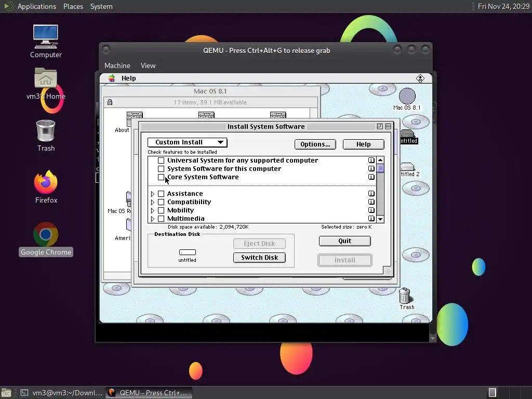Screen dimensions: 532x399
Task: Expand the Multimedia group
Action: click(x=153, y=219)
